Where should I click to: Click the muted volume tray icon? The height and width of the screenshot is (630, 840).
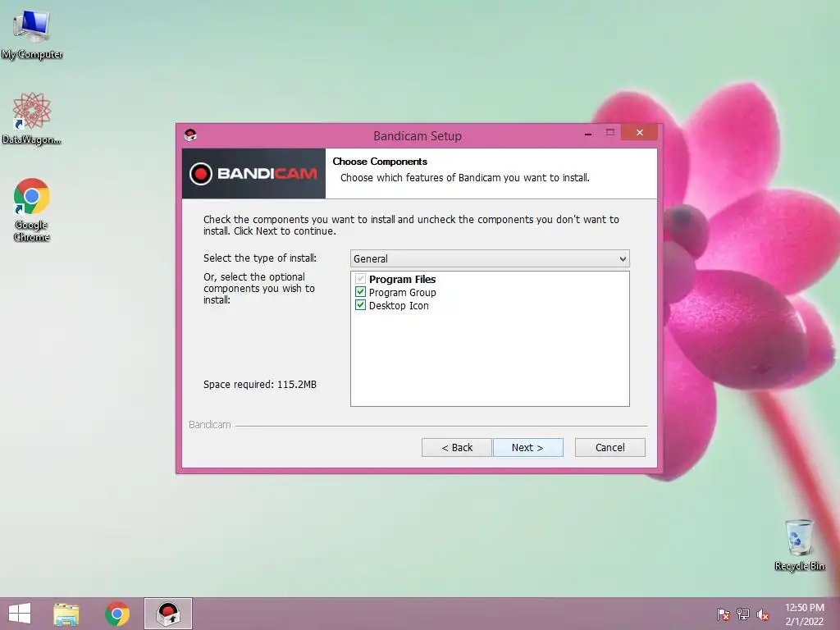[763, 614]
